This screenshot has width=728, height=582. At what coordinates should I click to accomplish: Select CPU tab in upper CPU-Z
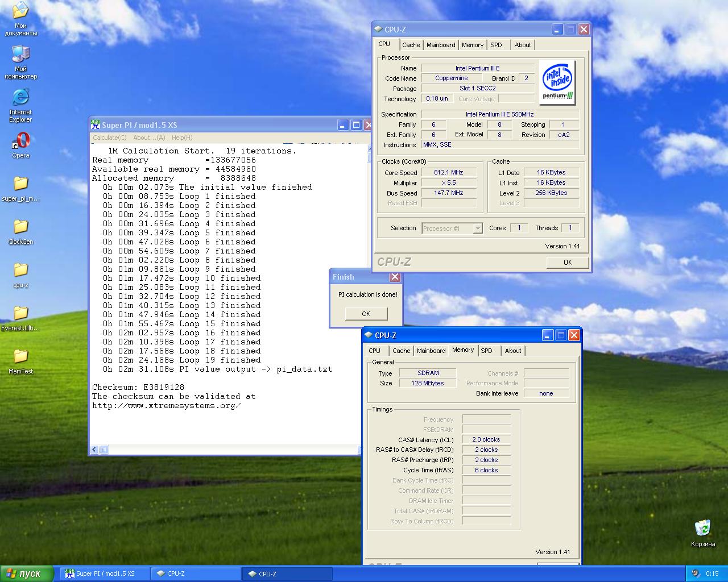pyautogui.click(x=384, y=44)
